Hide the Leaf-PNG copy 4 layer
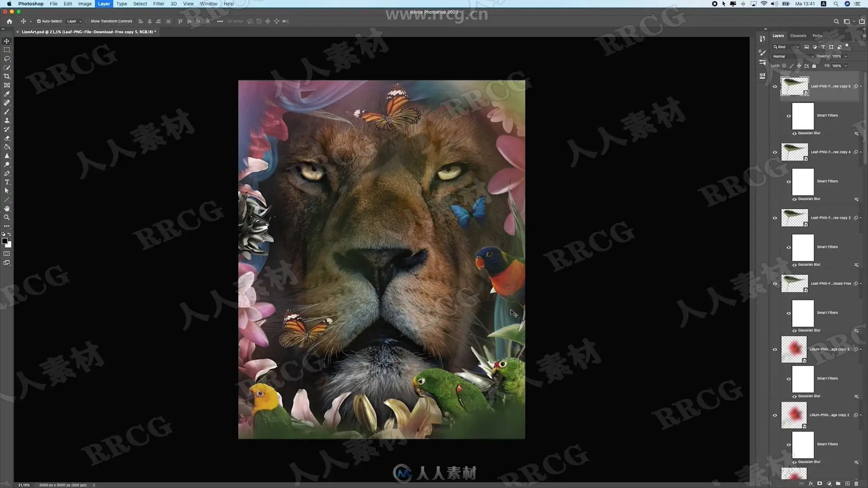 [x=775, y=152]
